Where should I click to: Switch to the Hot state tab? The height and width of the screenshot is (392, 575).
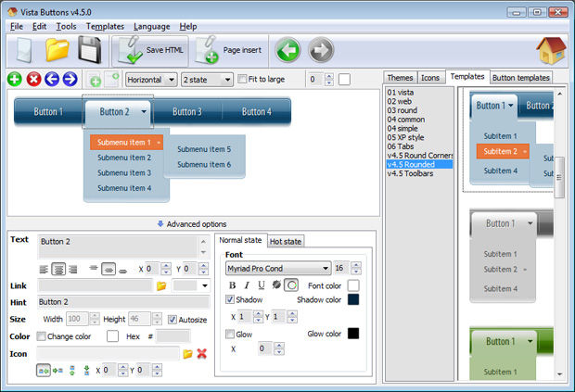(285, 241)
